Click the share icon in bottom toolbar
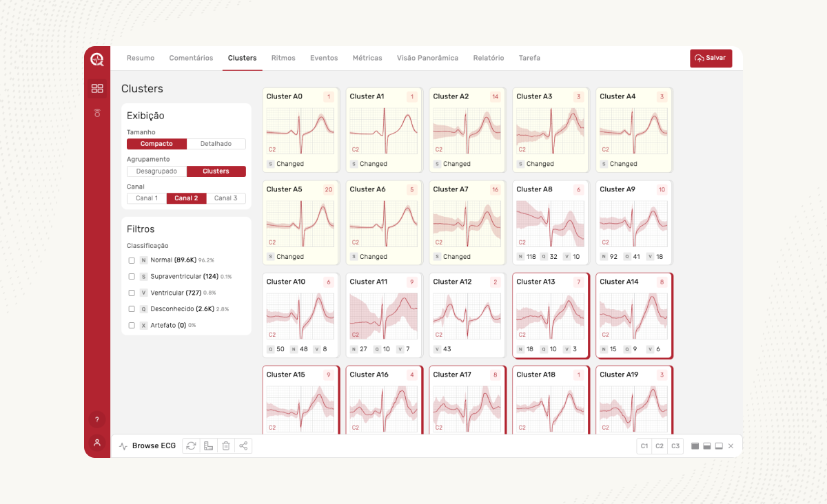Screen dimensions: 827x504 (x=243, y=446)
